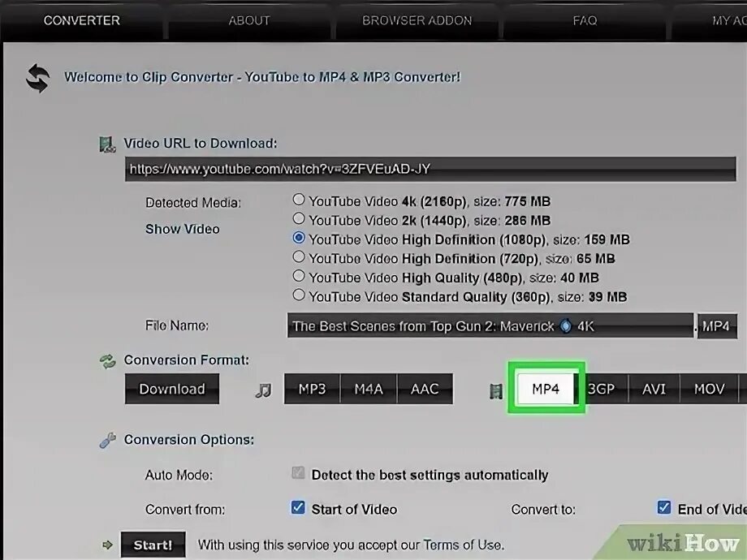Click the music note audio formats icon
747x560 pixels.
[x=263, y=390]
